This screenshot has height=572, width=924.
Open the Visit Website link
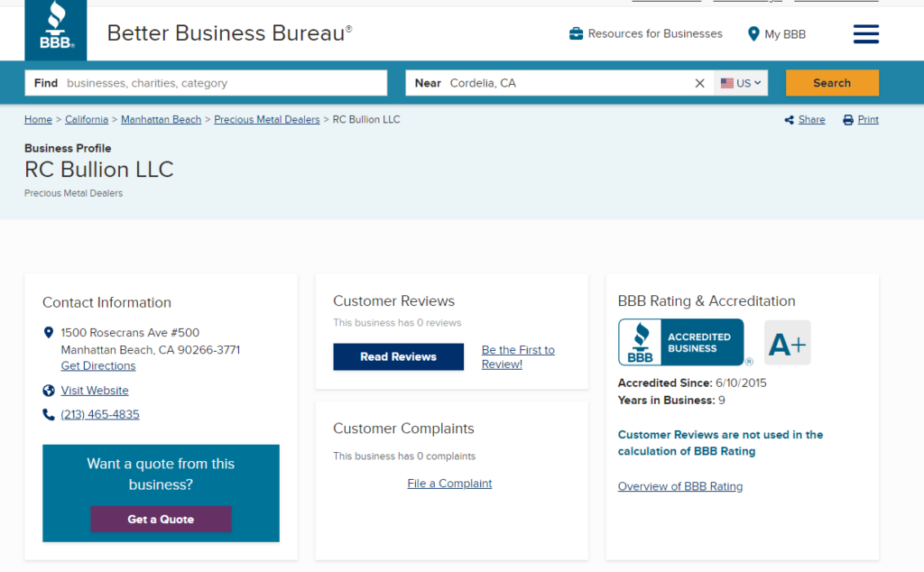[94, 391]
